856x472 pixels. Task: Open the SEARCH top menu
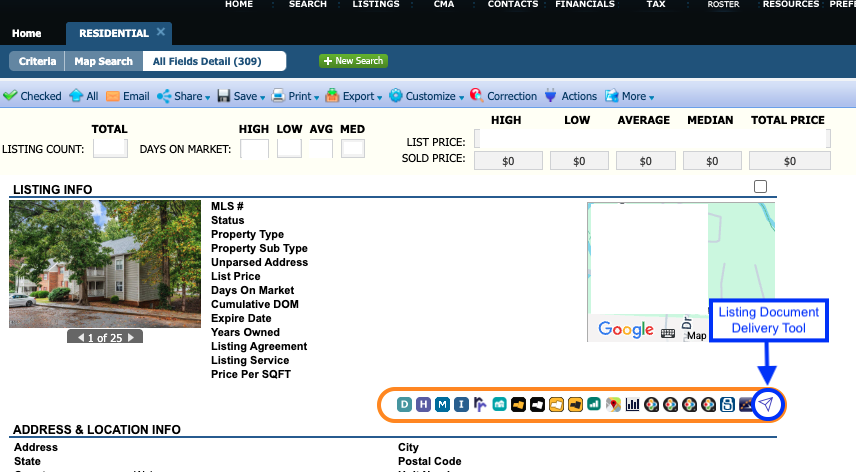pyautogui.click(x=308, y=4)
